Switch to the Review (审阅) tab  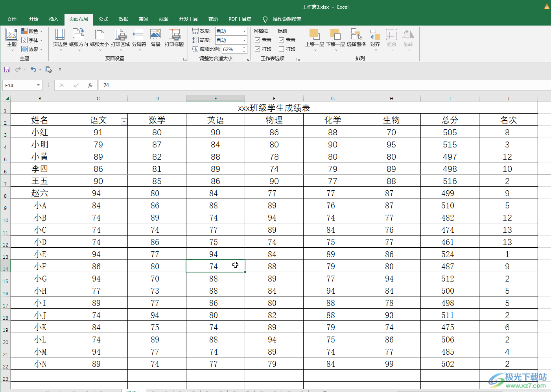(x=144, y=19)
